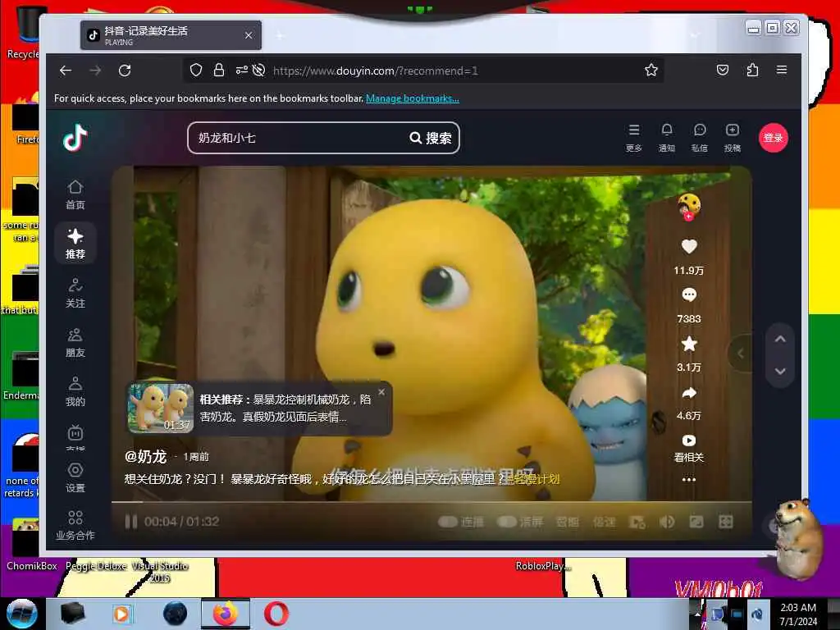840x630 pixels.
Task: Open picture-in-picture icon in player controls
Action: 696,522
